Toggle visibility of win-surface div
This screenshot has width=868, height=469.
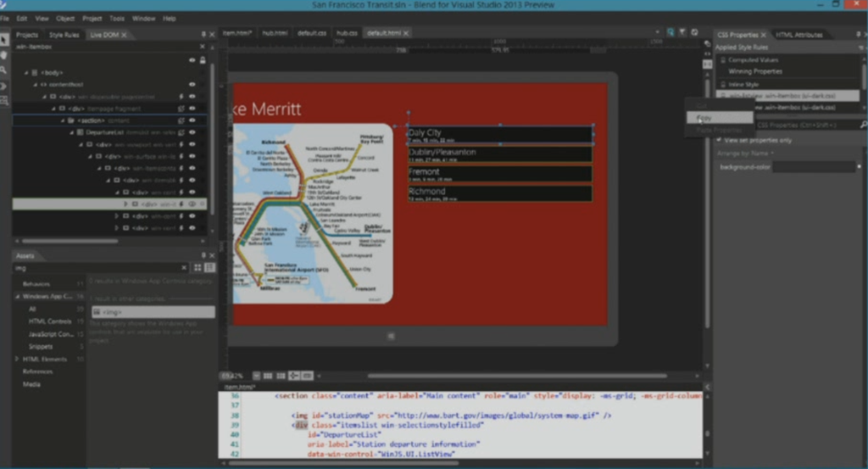coord(192,157)
